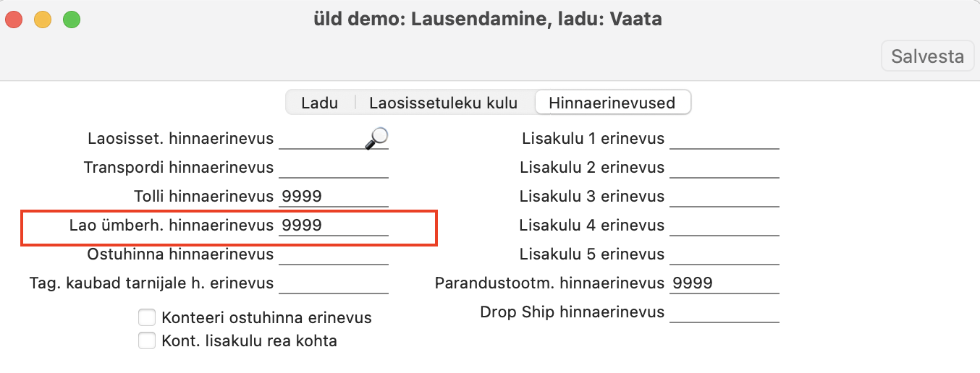
Task: Select the Lao ümberh. hinnaerinevus field
Action: click(x=333, y=226)
